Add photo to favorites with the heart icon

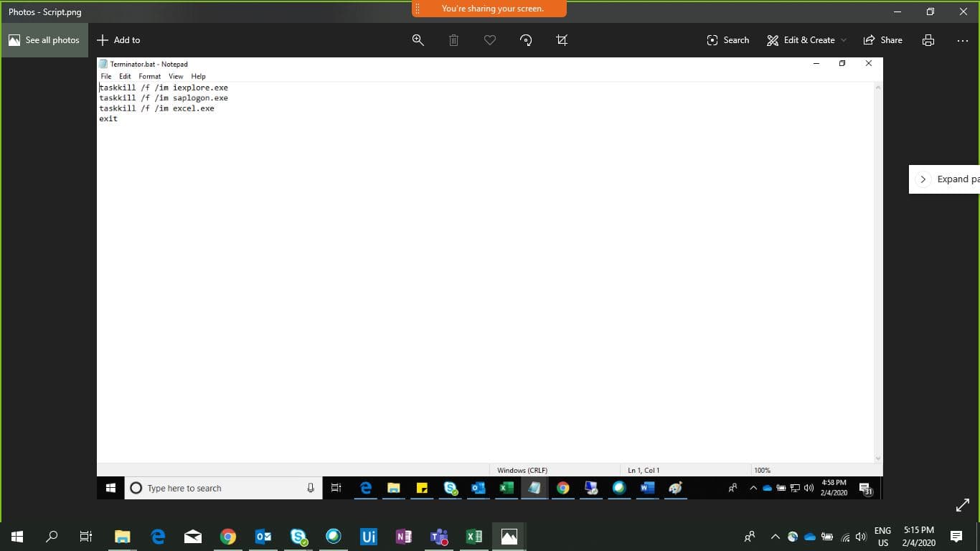point(490,40)
